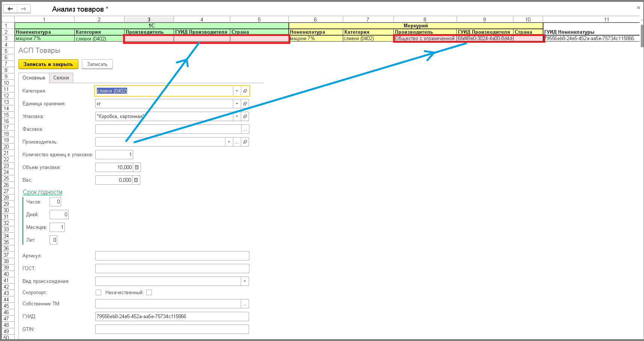Click the Собственник ТМ input field
The image size is (644, 341).
[168, 304]
